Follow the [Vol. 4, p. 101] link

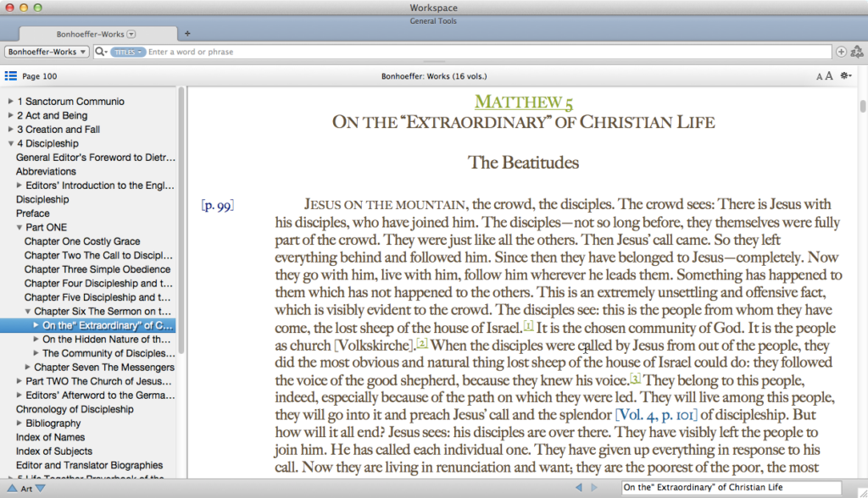(x=657, y=415)
